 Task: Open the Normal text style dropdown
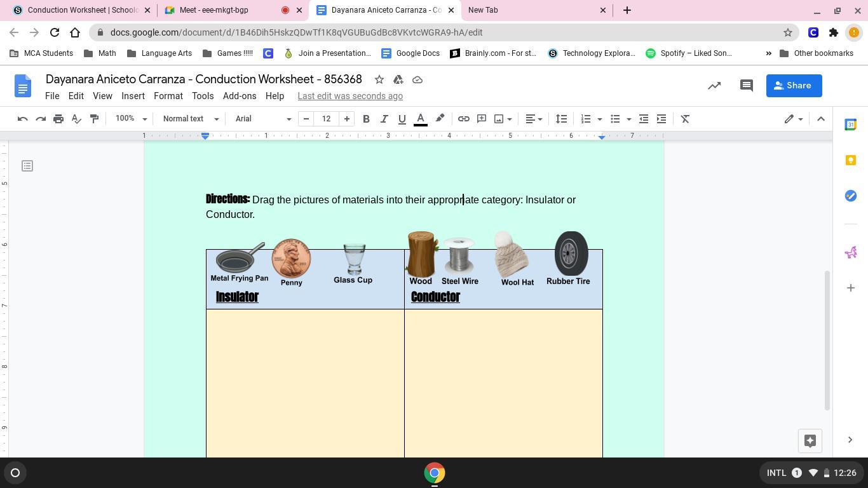(190, 119)
